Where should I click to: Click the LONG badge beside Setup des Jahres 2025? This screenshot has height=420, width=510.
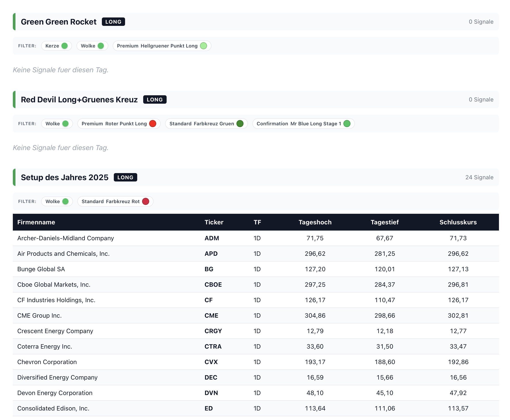coord(125,177)
